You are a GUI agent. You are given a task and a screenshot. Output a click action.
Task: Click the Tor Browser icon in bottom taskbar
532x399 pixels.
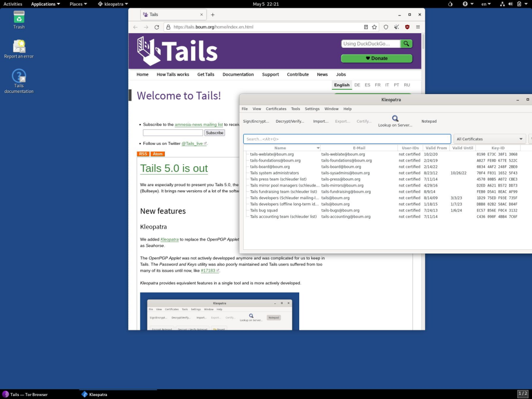[x=5, y=394]
